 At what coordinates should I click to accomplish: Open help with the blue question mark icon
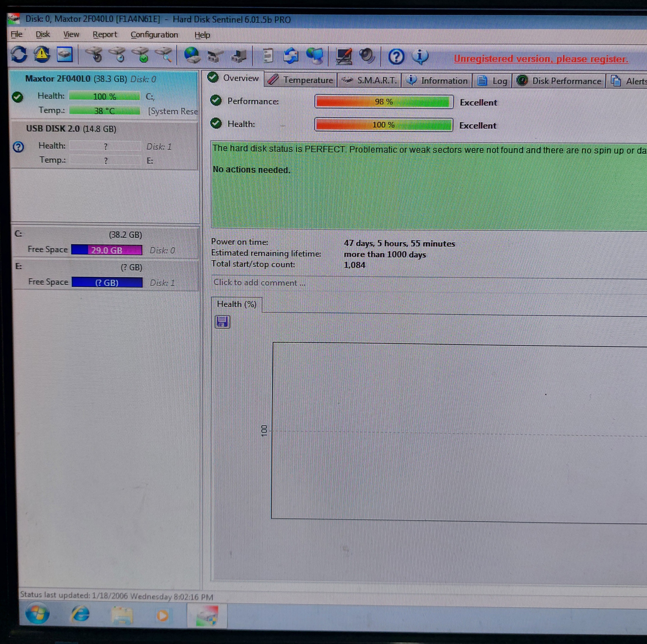(x=396, y=57)
